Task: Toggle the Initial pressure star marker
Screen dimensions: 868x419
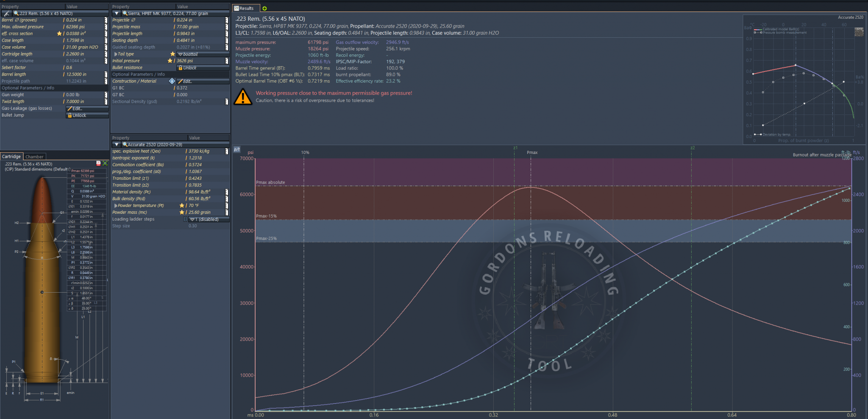Action: coord(170,61)
